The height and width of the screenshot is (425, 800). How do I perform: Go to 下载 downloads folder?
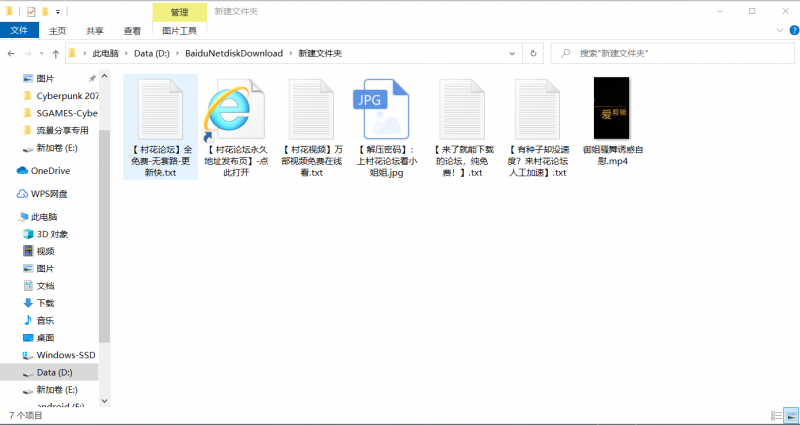[x=46, y=303]
